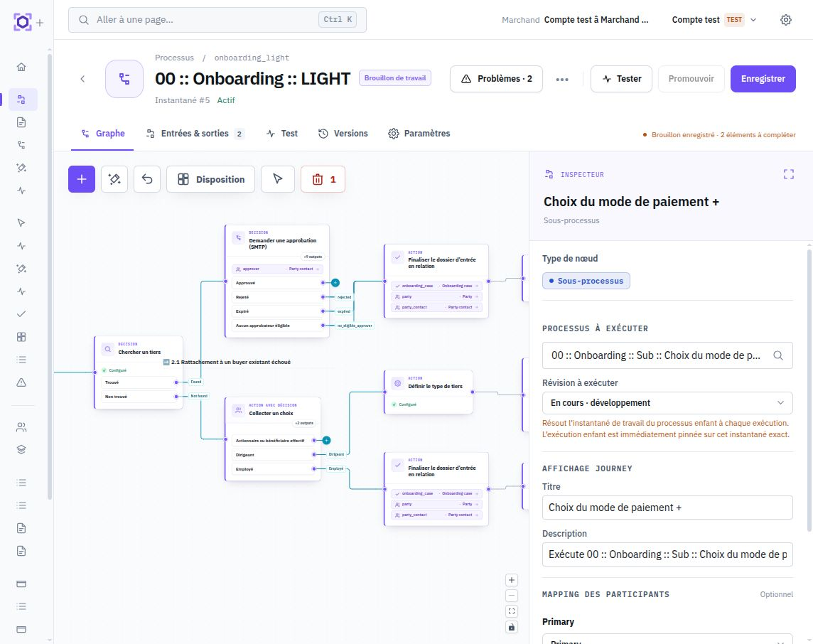Delete the selected node with trash button

323,179
